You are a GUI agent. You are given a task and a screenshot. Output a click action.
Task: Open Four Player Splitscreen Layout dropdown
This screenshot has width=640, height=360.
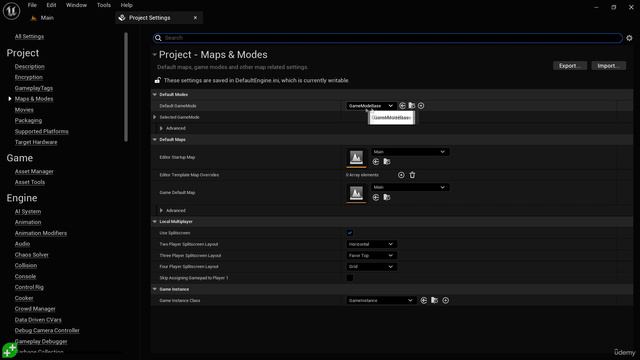pyautogui.click(x=372, y=267)
